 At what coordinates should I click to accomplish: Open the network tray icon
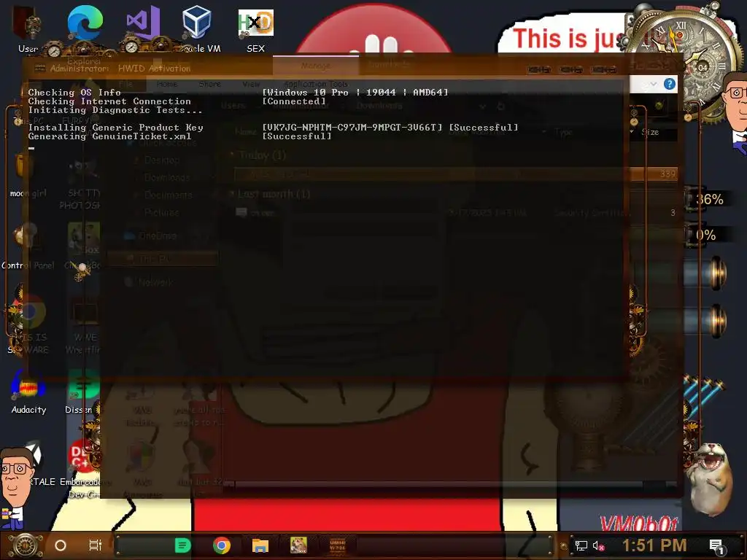(x=581, y=545)
